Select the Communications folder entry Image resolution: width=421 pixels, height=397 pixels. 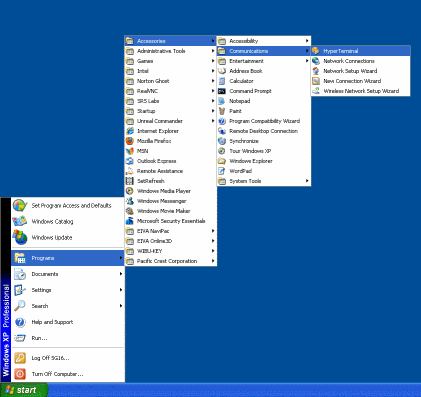click(x=264, y=51)
